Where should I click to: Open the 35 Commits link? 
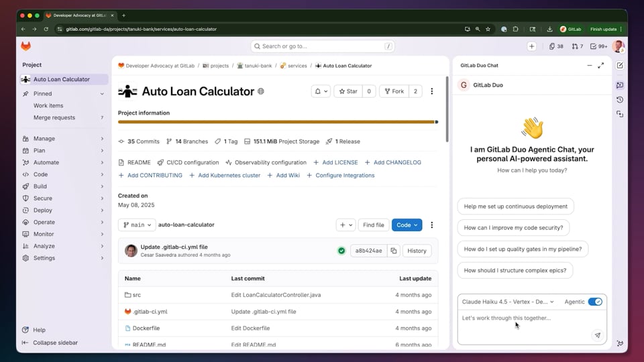point(139,141)
